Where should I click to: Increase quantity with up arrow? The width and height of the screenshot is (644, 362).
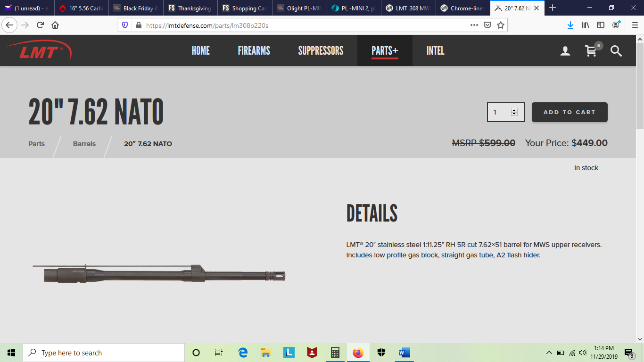[514, 110]
